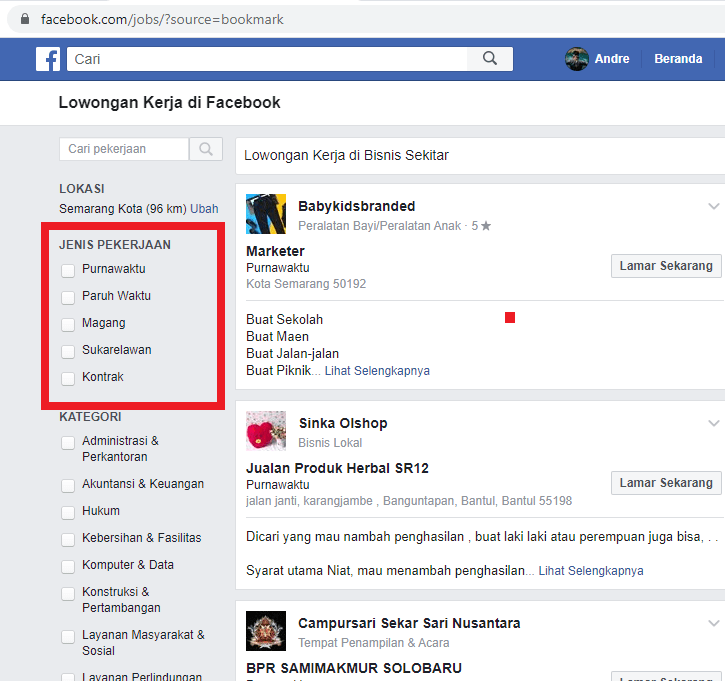Open Jualan Produk Herbal SR12 job title

click(338, 468)
